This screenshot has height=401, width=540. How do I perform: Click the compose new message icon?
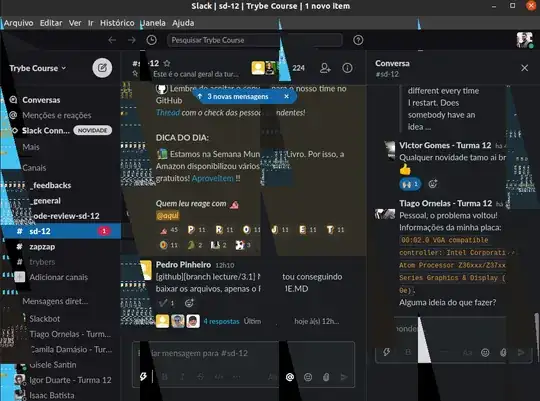(x=102, y=68)
